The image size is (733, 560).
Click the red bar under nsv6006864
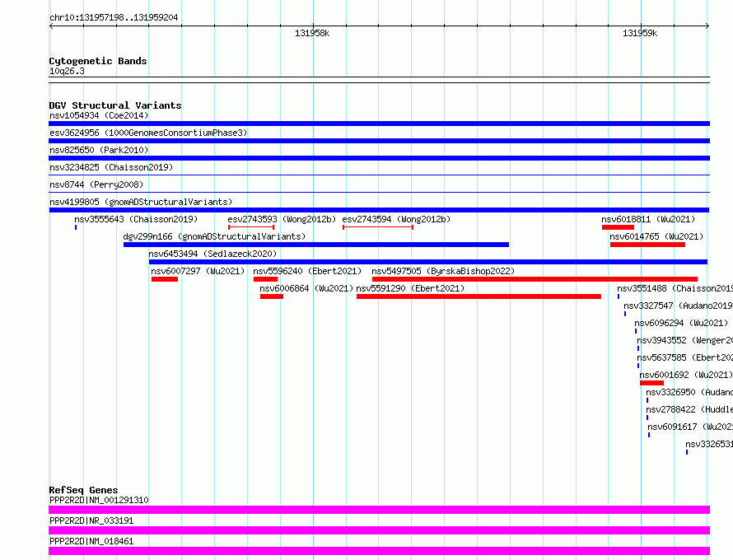coord(272,296)
